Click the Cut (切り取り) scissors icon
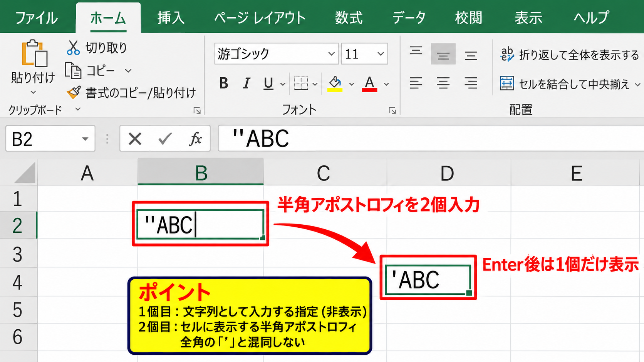 coord(73,48)
